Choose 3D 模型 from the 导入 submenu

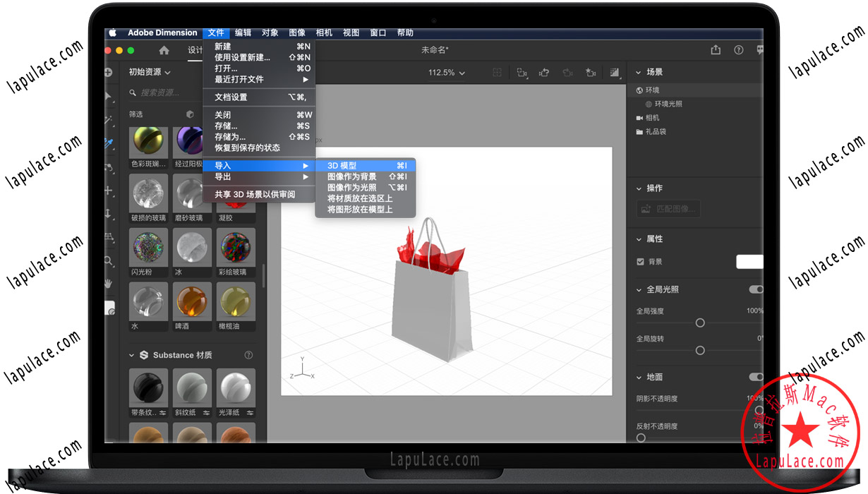tap(344, 165)
